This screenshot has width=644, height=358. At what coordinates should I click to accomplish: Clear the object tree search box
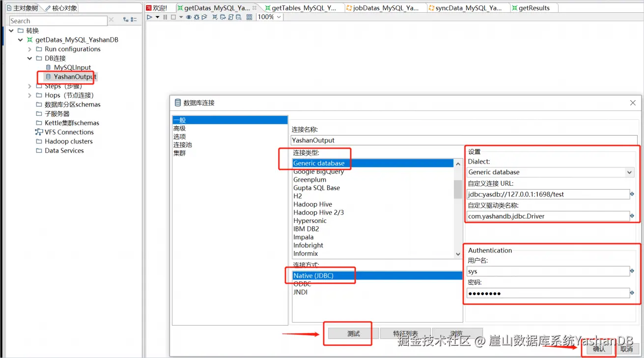112,20
